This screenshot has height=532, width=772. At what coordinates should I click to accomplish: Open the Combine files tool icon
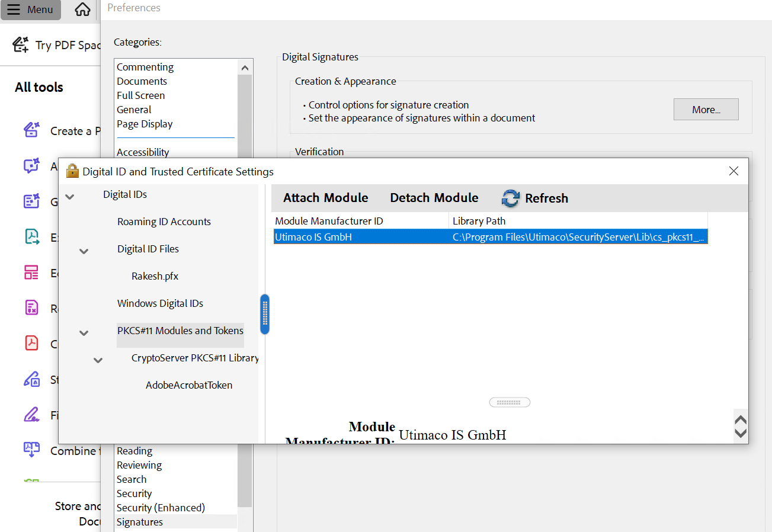point(31,450)
